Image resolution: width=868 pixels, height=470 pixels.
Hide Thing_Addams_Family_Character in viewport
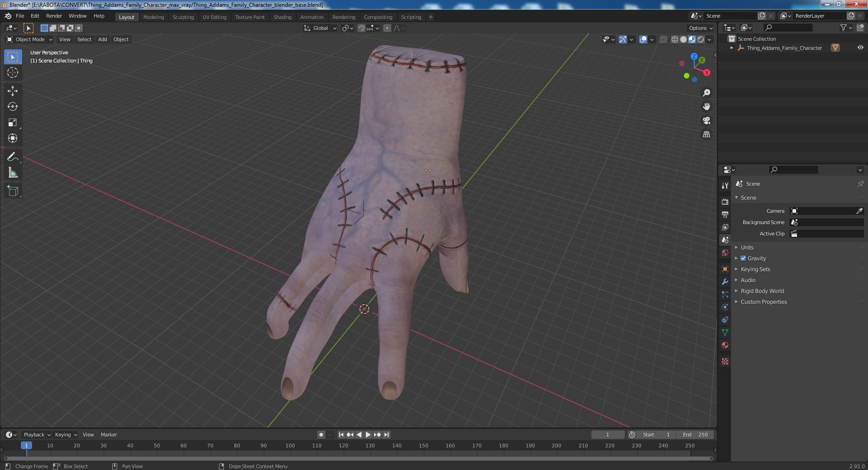pos(860,48)
